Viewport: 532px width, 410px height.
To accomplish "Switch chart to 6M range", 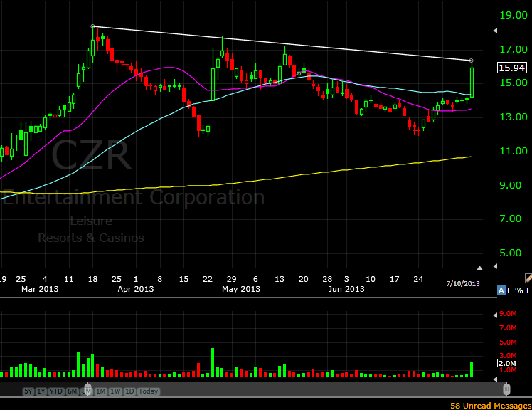I will coord(73,391).
